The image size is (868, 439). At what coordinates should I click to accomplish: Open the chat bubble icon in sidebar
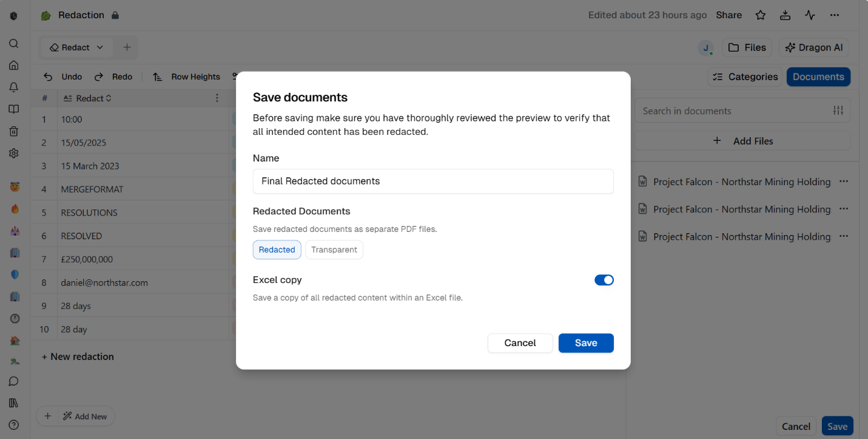pyautogui.click(x=14, y=381)
